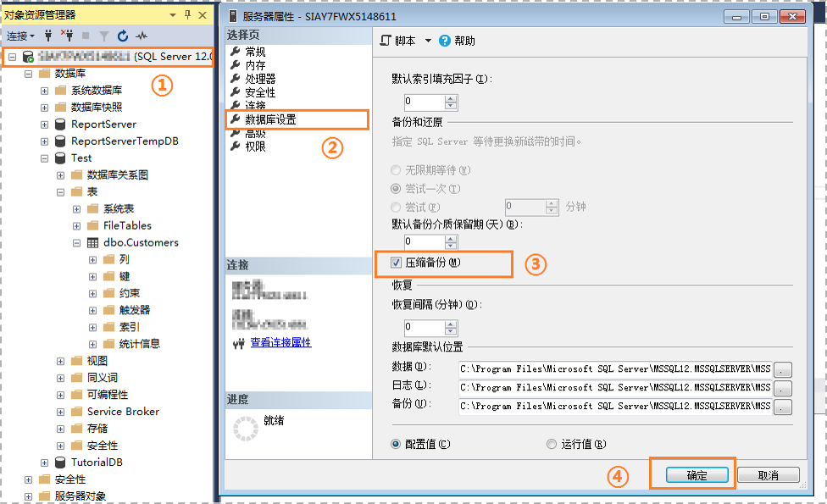Expand the TutorialDB database node
Image resolution: width=827 pixels, height=504 pixels.
click(x=44, y=462)
